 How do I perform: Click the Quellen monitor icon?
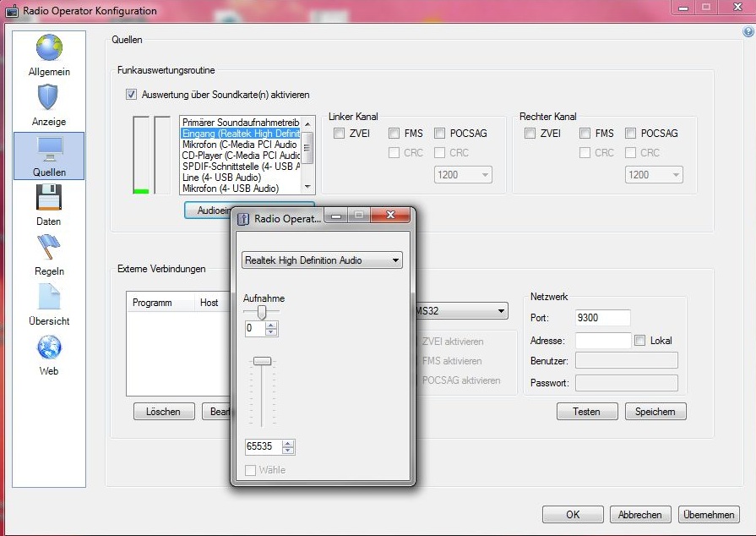click(49, 148)
